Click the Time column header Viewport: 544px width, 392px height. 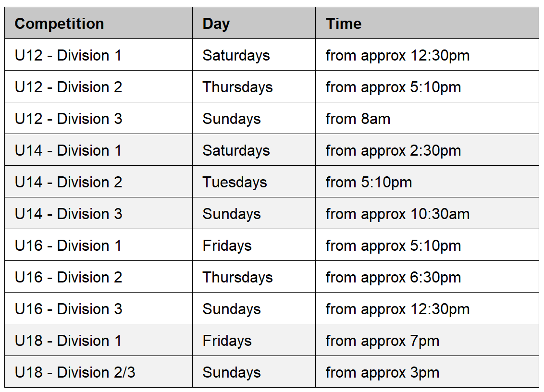coord(427,23)
